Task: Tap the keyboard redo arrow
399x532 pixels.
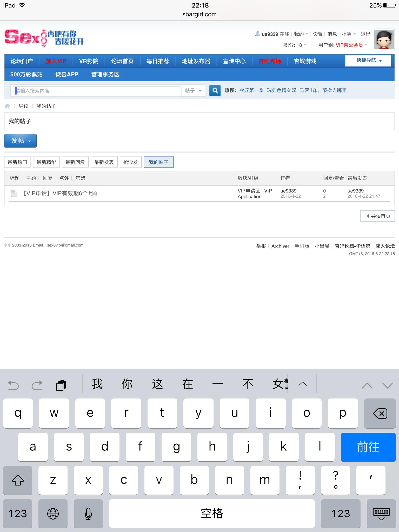Action: tap(37, 385)
